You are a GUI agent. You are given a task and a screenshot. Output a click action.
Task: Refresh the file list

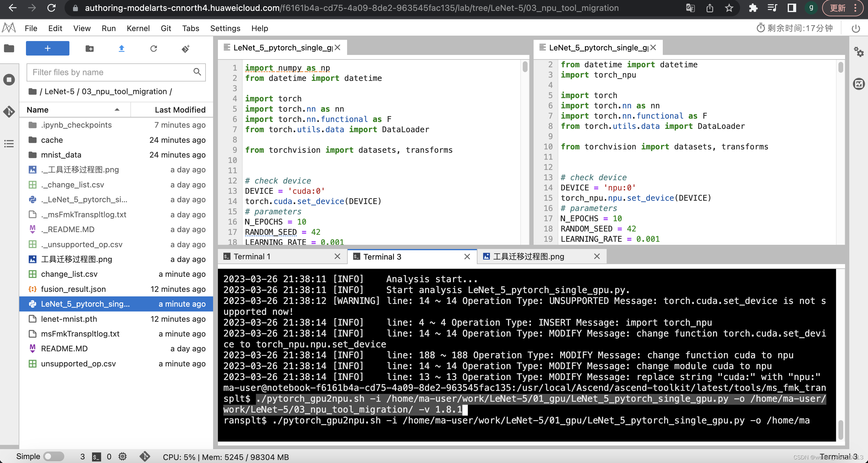pos(154,49)
